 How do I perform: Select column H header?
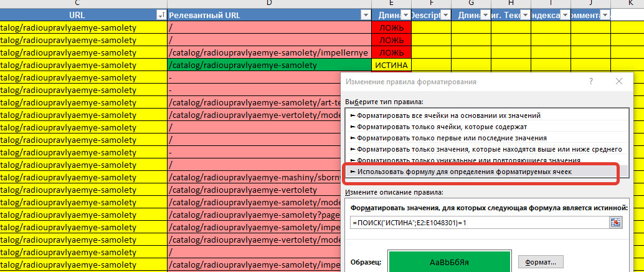pyautogui.click(x=511, y=3)
